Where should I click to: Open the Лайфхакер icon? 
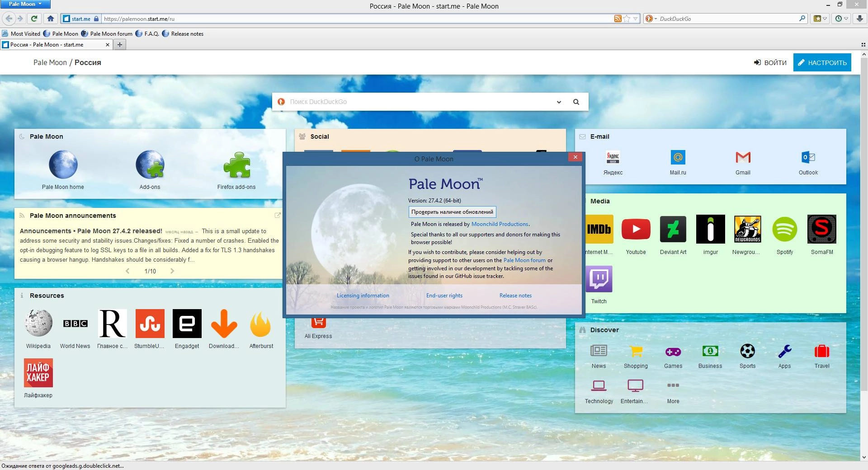[38, 373]
